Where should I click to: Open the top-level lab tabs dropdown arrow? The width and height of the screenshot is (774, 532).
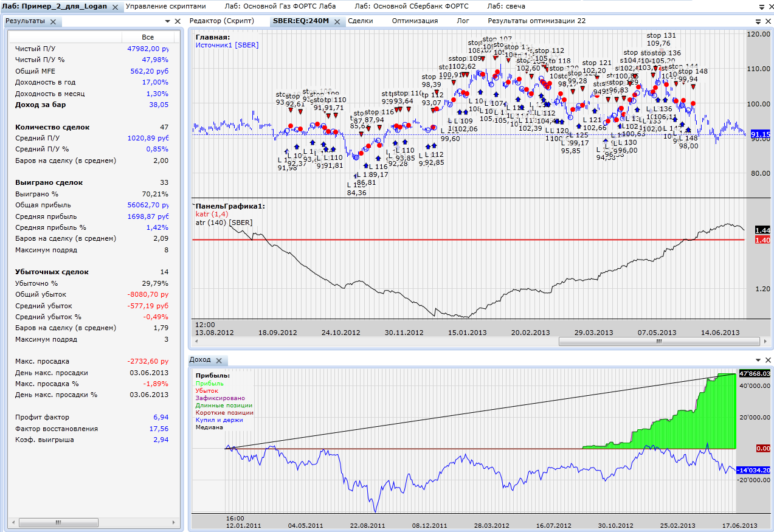762,7
